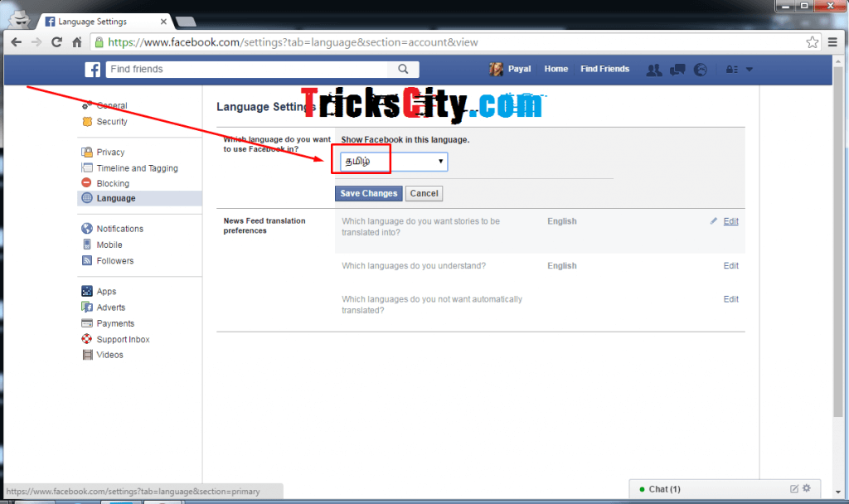The image size is (849, 504).
Task: Click the browser back arrow
Action: click(x=17, y=42)
